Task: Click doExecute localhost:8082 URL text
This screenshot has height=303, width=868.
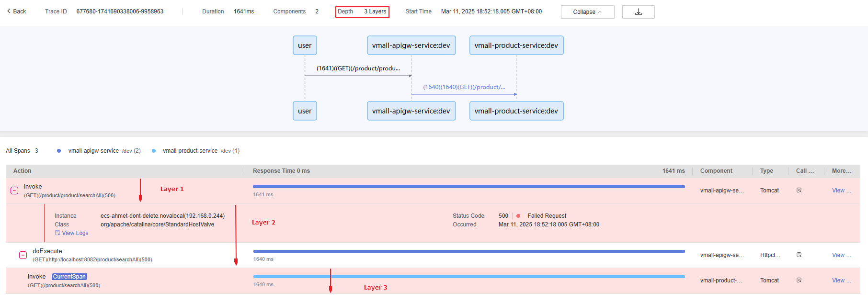Action: pos(92,260)
